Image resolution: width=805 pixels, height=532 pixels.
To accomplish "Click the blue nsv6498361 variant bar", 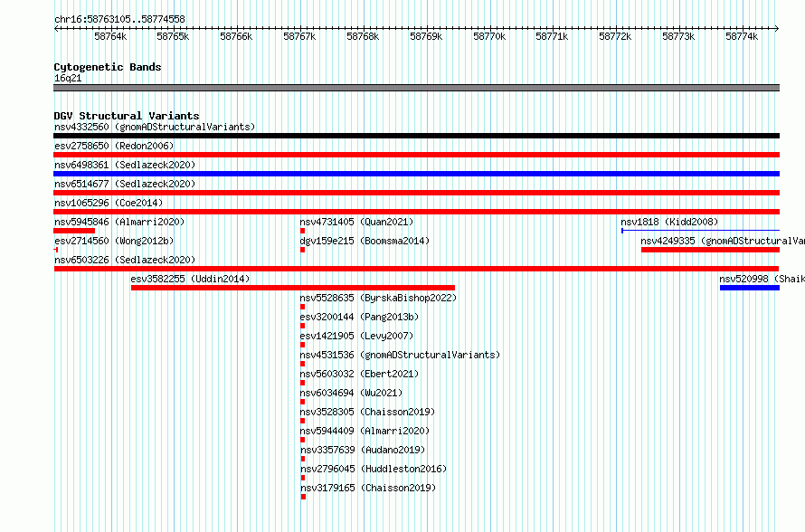I will click(416, 174).
